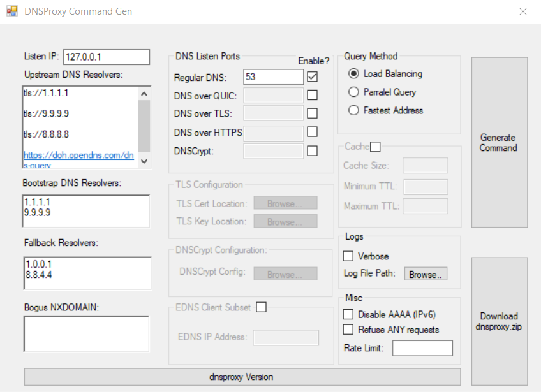Click in the Fallback Resolvers box
This screenshot has width=541, height=392.
click(87, 273)
